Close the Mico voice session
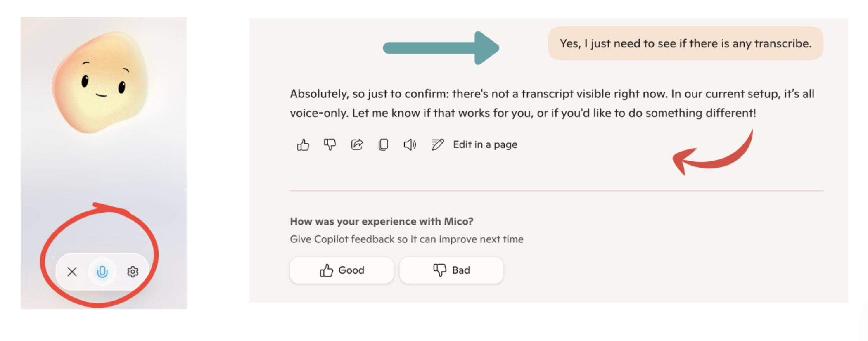This screenshot has width=868, height=341. coord(72,272)
